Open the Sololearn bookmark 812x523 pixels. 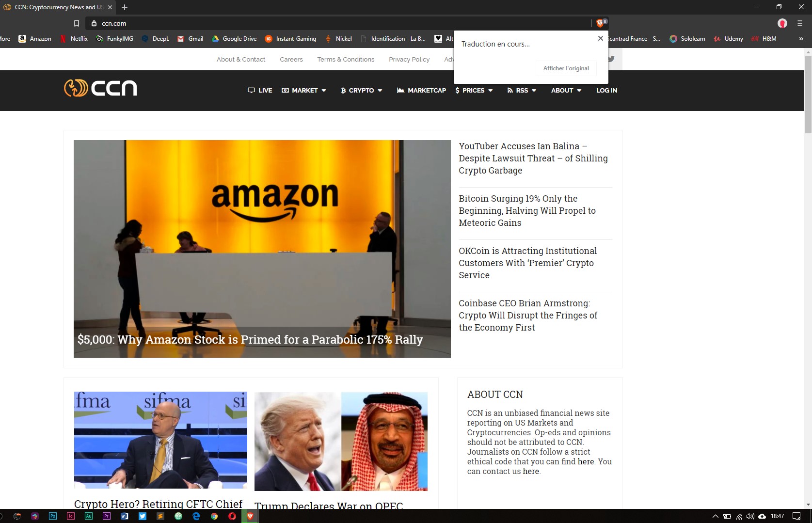(x=687, y=39)
